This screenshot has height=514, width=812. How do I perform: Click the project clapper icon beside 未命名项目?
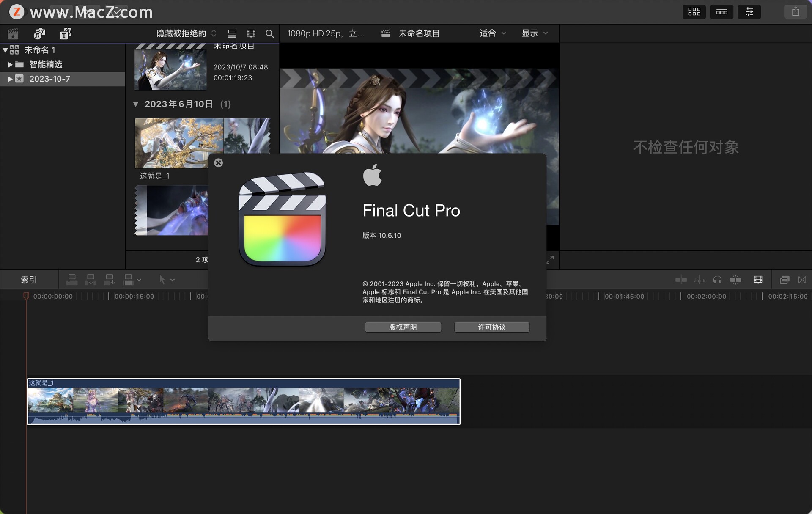pos(385,33)
